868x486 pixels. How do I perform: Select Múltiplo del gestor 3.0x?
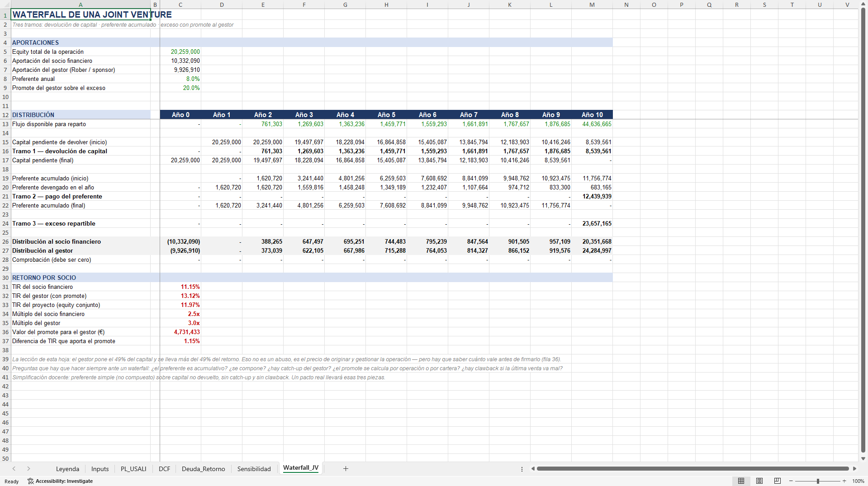pyautogui.click(x=180, y=323)
